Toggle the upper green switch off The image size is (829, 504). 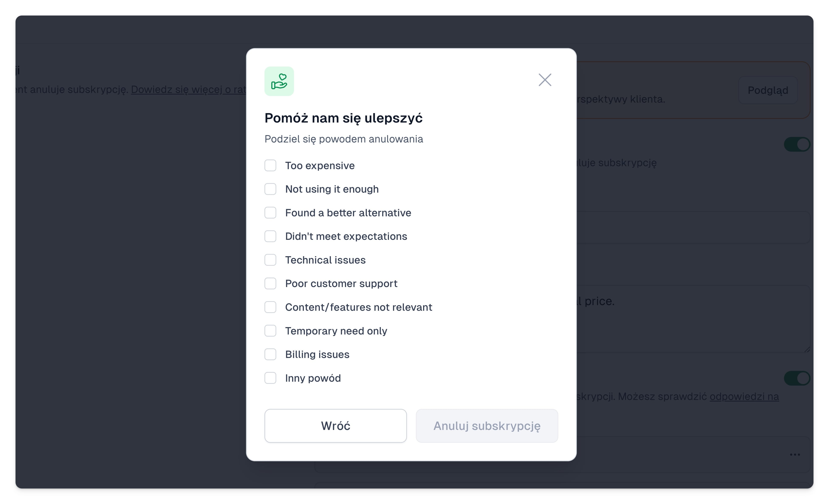797,145
